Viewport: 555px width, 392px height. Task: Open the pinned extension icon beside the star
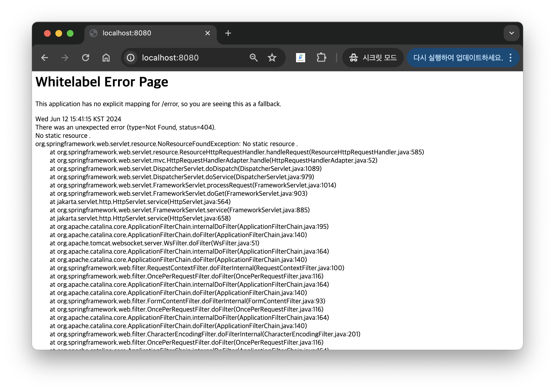coord(300,58)
